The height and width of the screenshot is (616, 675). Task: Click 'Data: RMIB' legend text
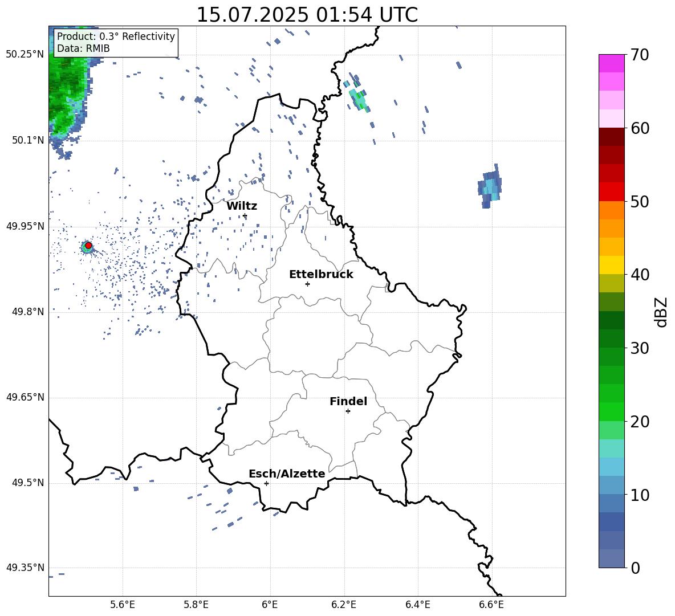(83, 48)
